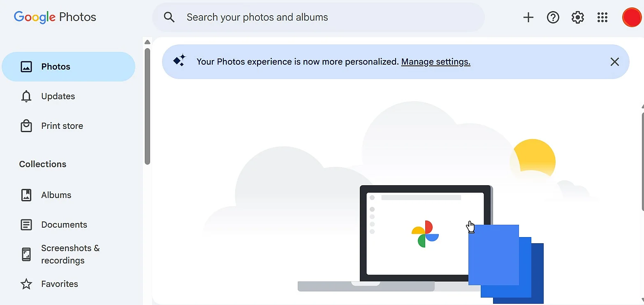Click the Print store bag icon

[x=26, y=126]
